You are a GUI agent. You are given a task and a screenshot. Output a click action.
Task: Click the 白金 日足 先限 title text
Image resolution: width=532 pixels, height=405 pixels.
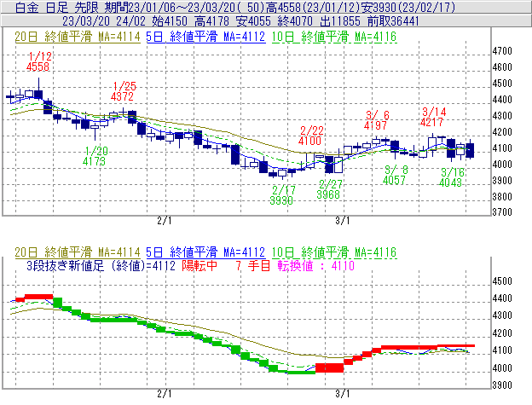coord(56,8)
